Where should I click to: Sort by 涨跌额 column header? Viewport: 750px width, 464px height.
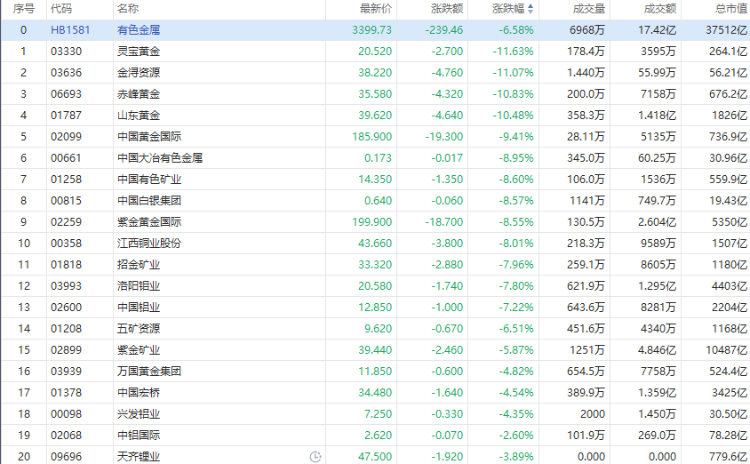point(447,9)
